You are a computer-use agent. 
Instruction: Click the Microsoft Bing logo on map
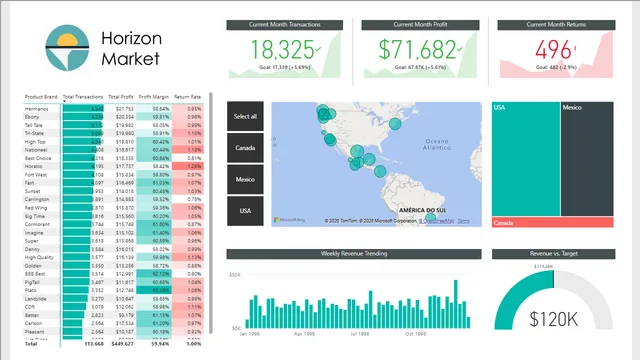[289, 220]
